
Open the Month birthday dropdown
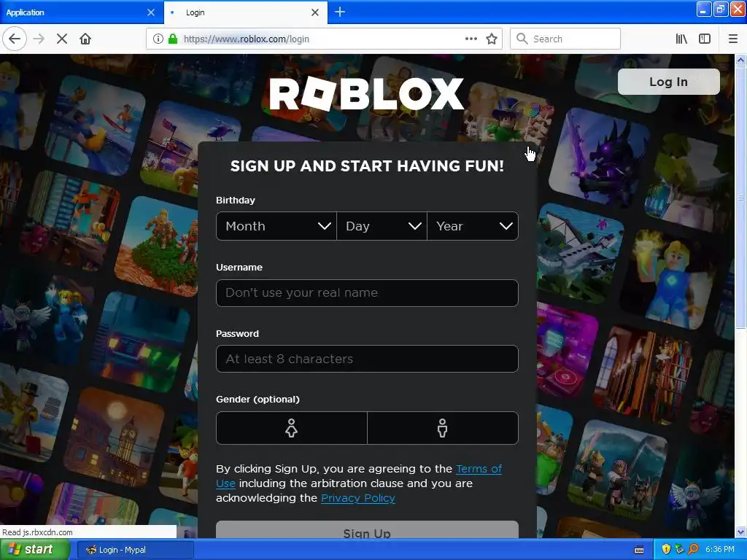pos(276,226)
